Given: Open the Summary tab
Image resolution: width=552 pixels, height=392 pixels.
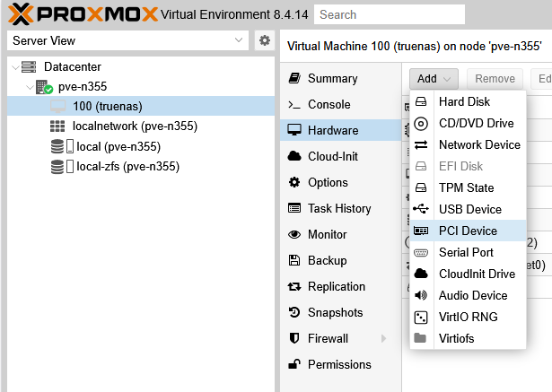Looking at the screenshot, I should tap(341, 78).
